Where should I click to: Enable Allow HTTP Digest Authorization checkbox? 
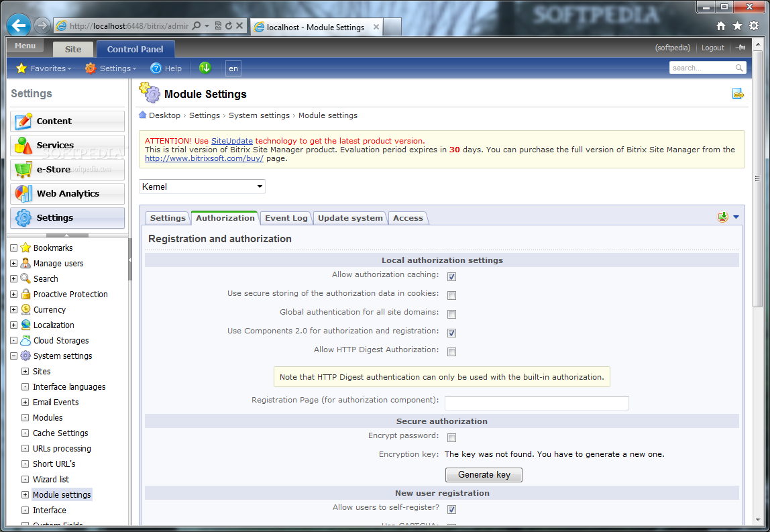452,352
